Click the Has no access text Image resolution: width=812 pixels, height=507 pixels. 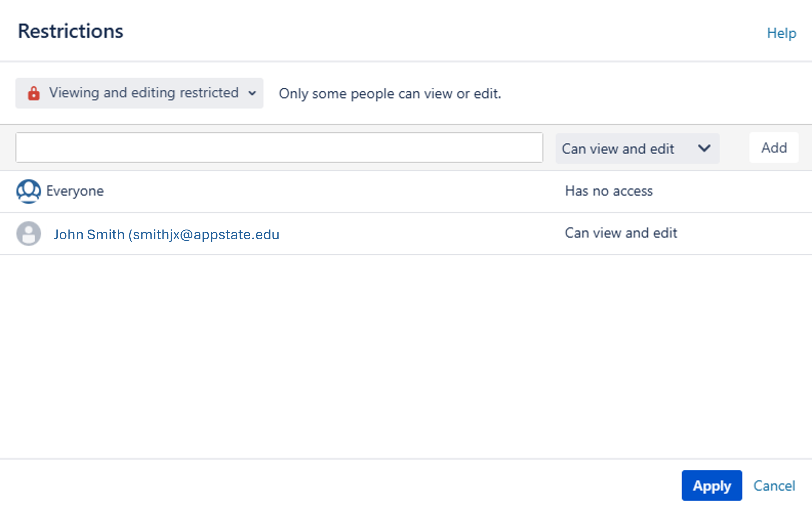[609, 191]
